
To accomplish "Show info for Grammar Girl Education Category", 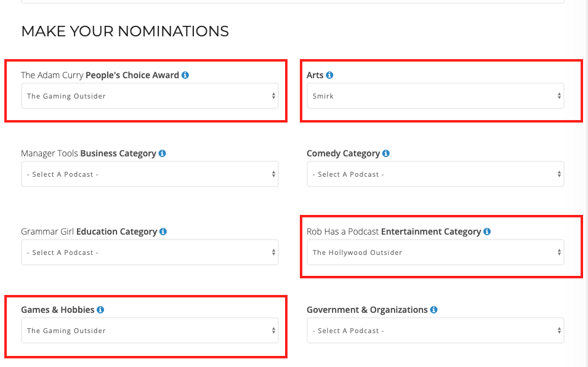I will point(163,232).
